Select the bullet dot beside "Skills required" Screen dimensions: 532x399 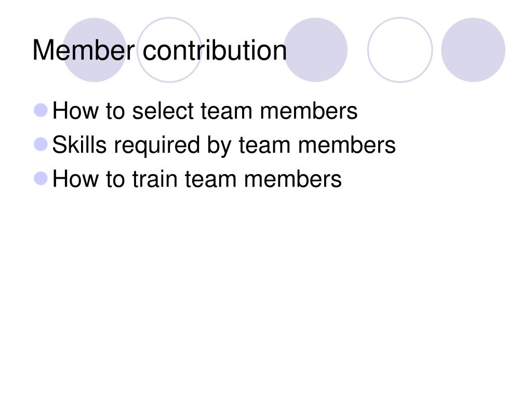pos(41,144)
